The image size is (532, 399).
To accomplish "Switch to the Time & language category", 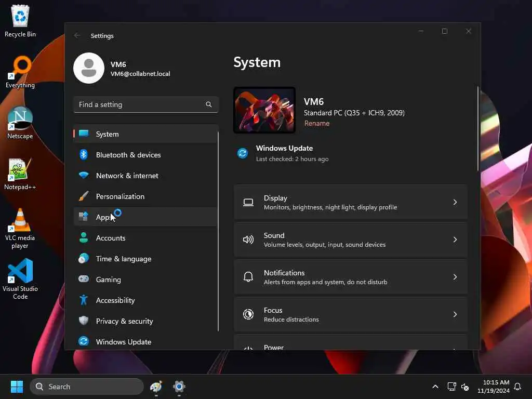I will pos(145,259).
